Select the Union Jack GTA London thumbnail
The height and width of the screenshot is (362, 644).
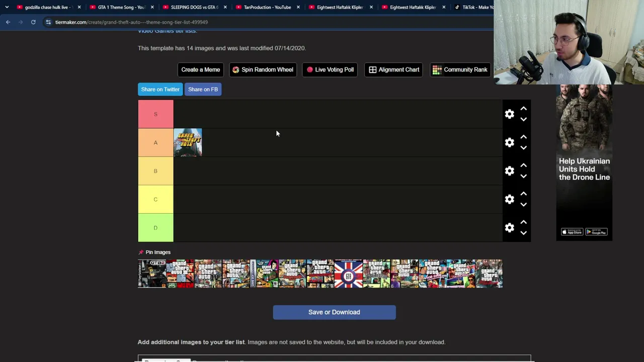click(x=348, y=274)
